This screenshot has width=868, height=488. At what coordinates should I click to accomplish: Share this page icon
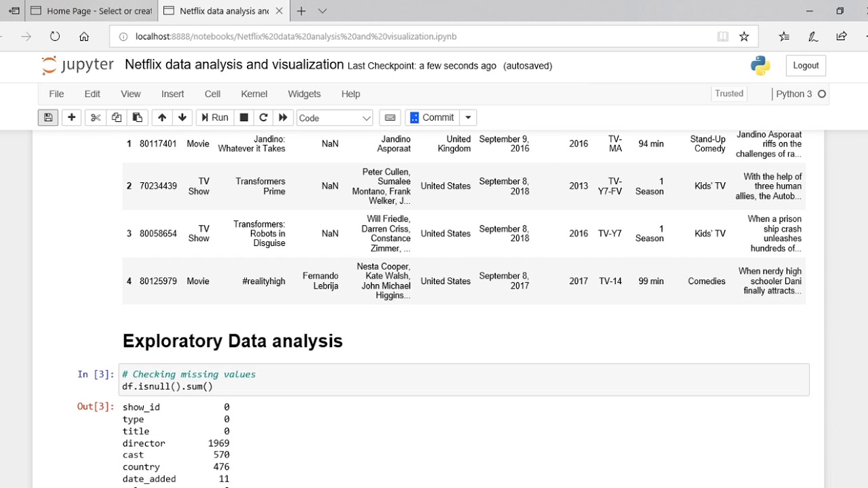842,37
